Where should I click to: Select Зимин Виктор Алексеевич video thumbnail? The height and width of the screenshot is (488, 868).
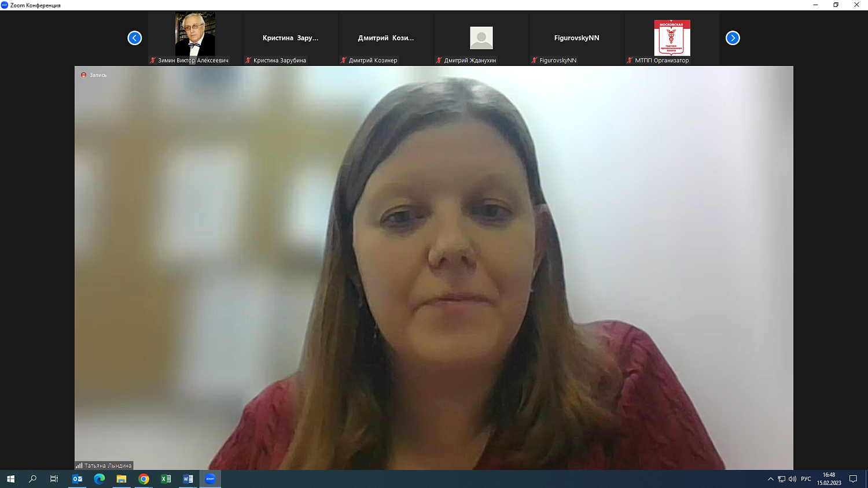[x=195, y=35]
